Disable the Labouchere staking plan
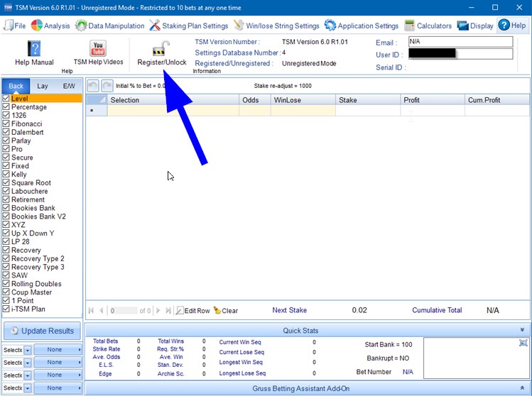Viewport: 532px width, 396px height. (6, 191)
